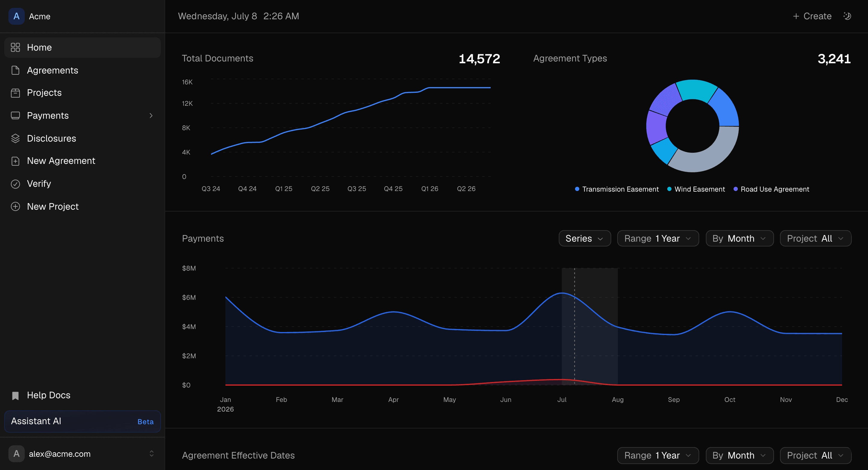Viewport: 868px width, 470px height.
Task: Open Payments sidebar item
Action: [83, 116]
